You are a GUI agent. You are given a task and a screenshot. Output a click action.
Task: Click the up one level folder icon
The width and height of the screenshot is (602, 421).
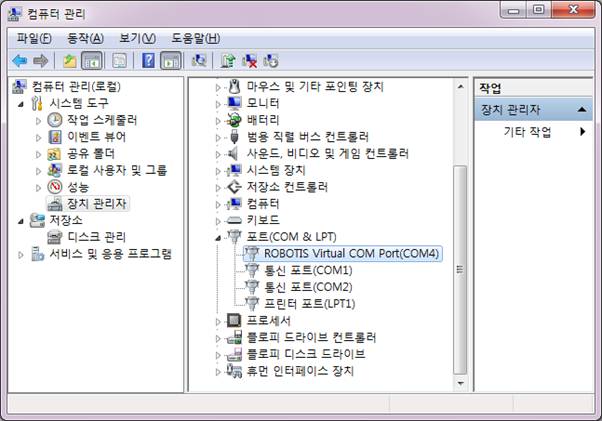70,60
